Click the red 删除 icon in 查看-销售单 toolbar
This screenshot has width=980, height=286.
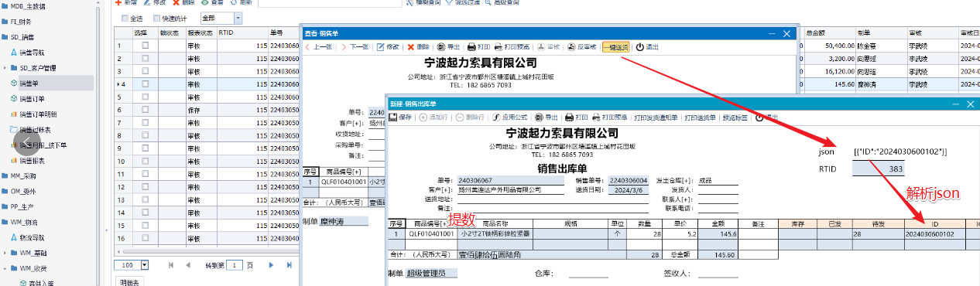tap(411, 47)
